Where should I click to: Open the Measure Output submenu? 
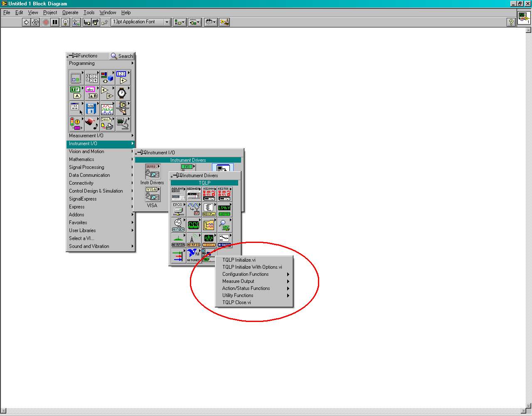coord(254,281)
